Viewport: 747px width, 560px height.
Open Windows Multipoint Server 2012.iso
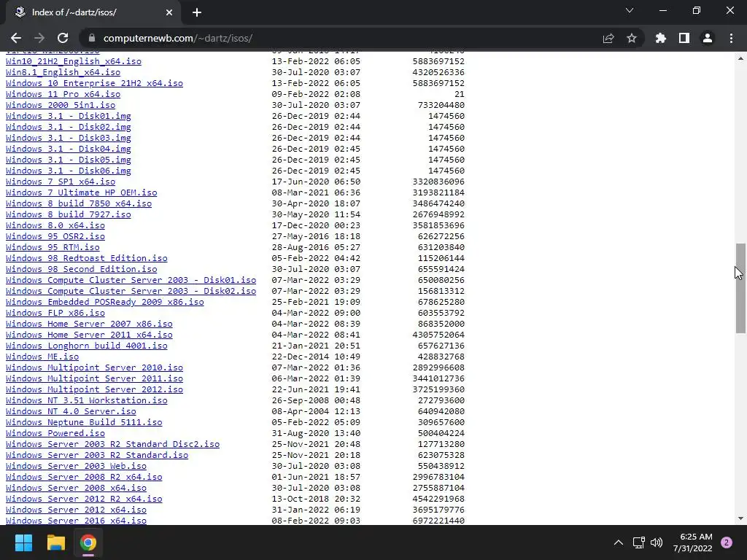tap(94, 390)
